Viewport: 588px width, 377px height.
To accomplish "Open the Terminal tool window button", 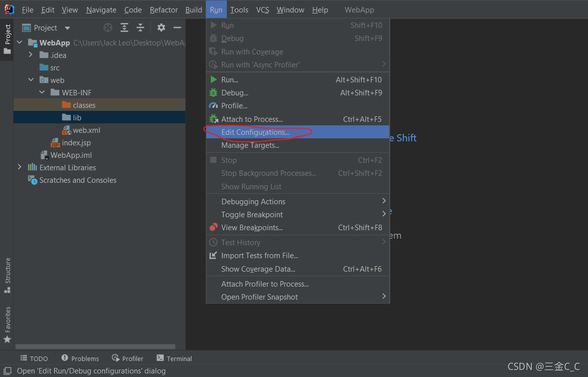I will click(x=174, y=358).
